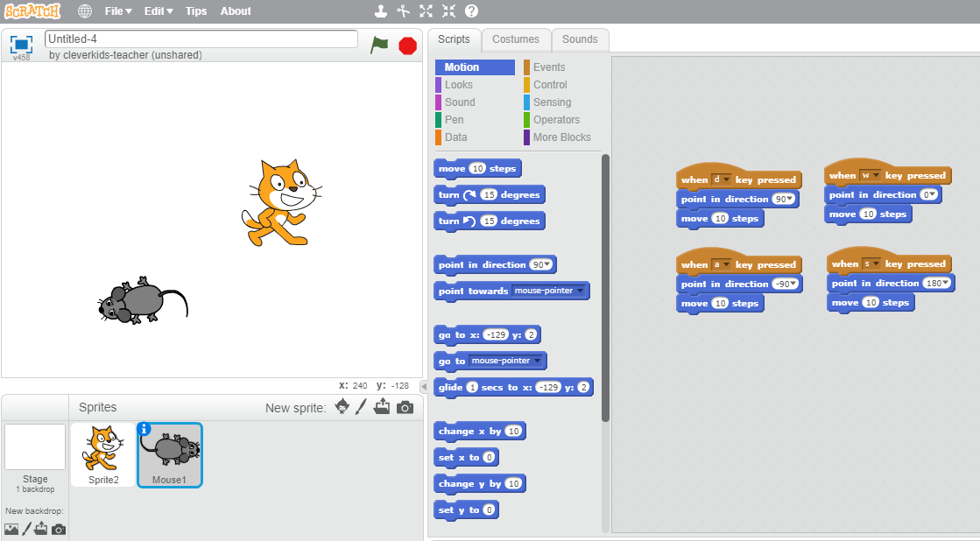Image resolution: width=980 pixels, height=541 pixels.
Task: Open the Edit menu
Action: pos(159,11)
